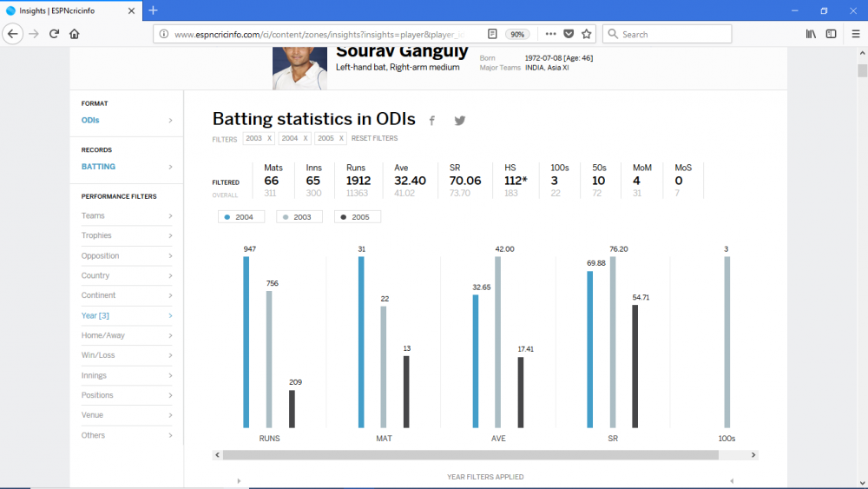Open the Library icon in toolbar
Viewport: 868px width, 489px height.
(x=811, y=34)
